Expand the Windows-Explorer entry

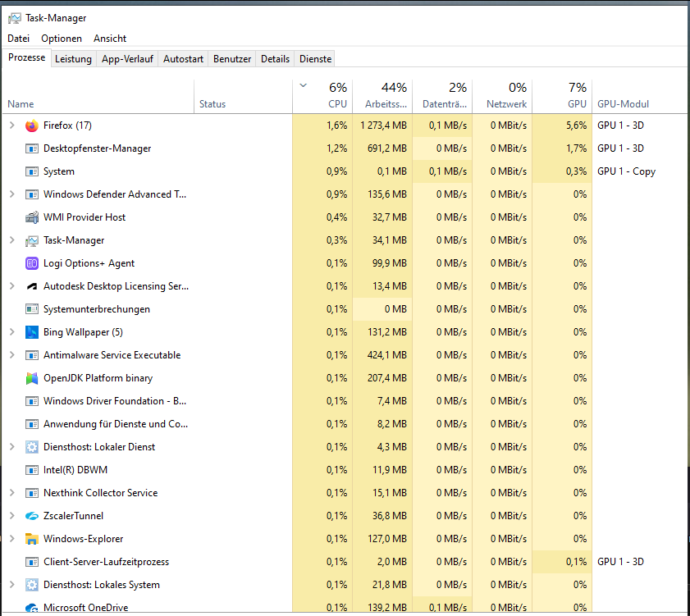[12, 539]
